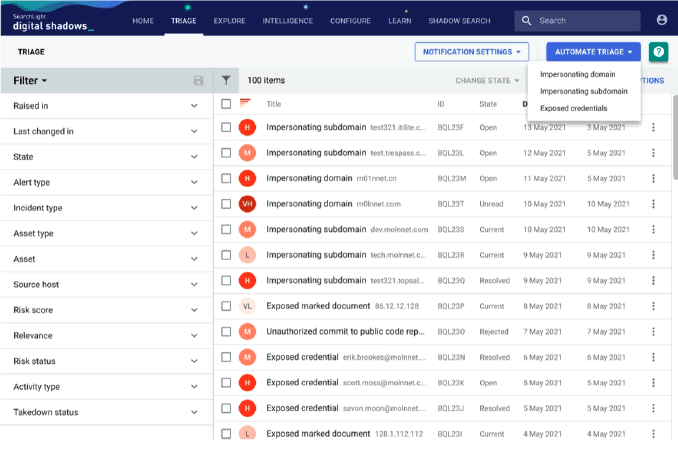Expand the Takedown status filter
This screenshot has width=678, height=449.
106,412
